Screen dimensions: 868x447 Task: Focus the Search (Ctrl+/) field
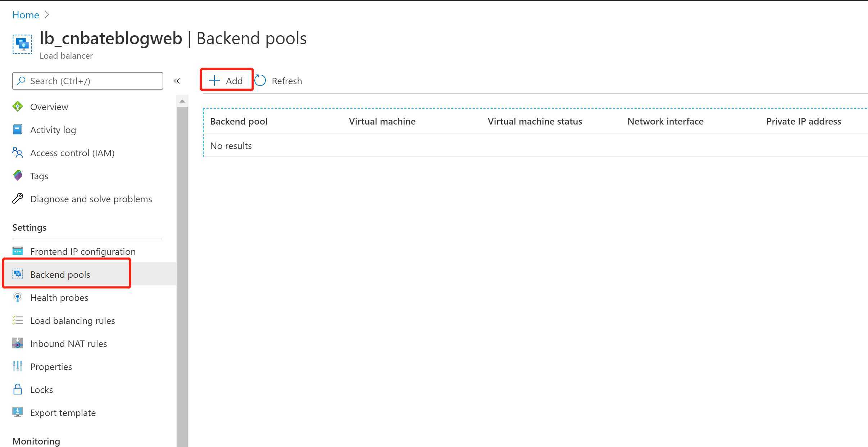click(x=88, y=81)
